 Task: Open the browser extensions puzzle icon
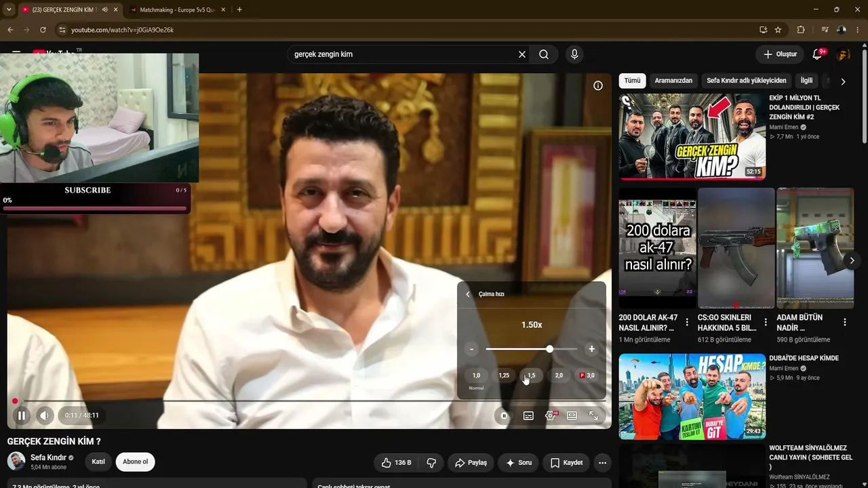(800, 30)
